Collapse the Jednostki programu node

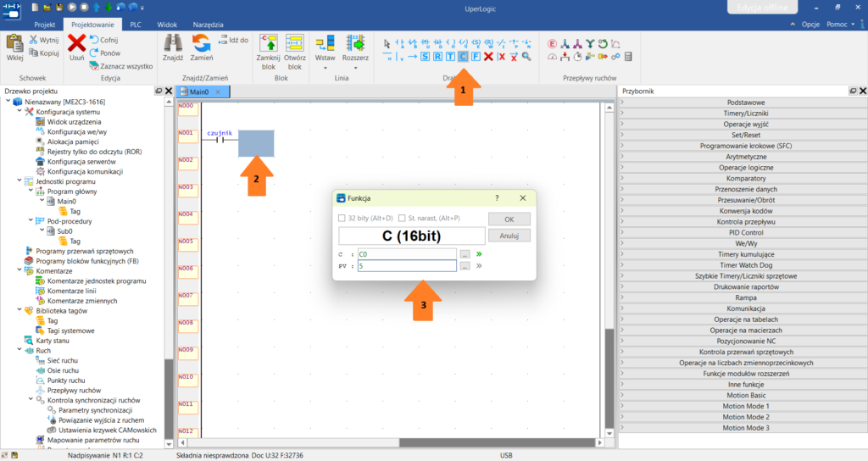[19, 181]
